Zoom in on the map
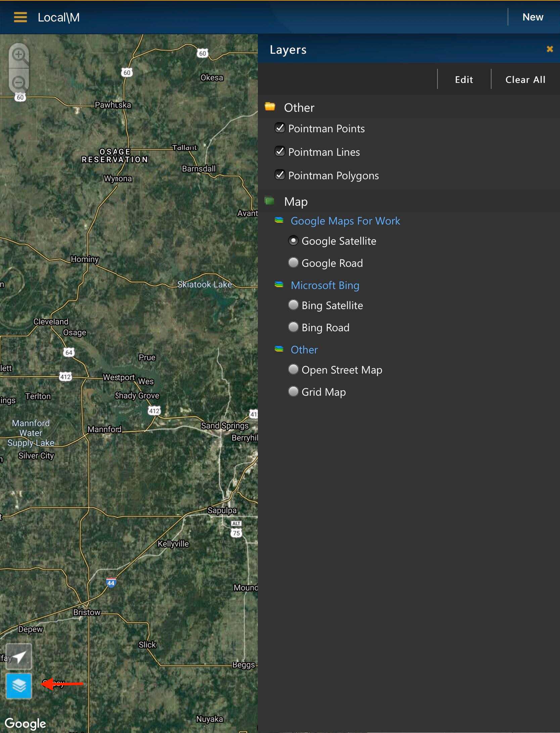The width and height of the screenshot is (560, 733). point(19,55)
